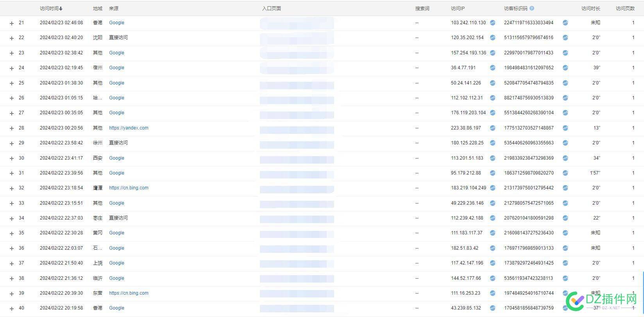
Task: Open https://cn.bing.com link in row 32
Action: click(129, 188)
